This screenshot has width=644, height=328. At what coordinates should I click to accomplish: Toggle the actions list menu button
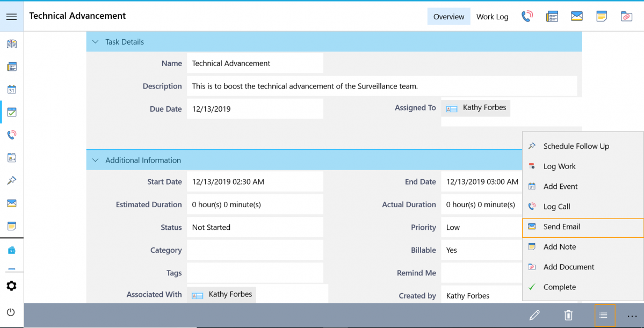pos(603,316)
